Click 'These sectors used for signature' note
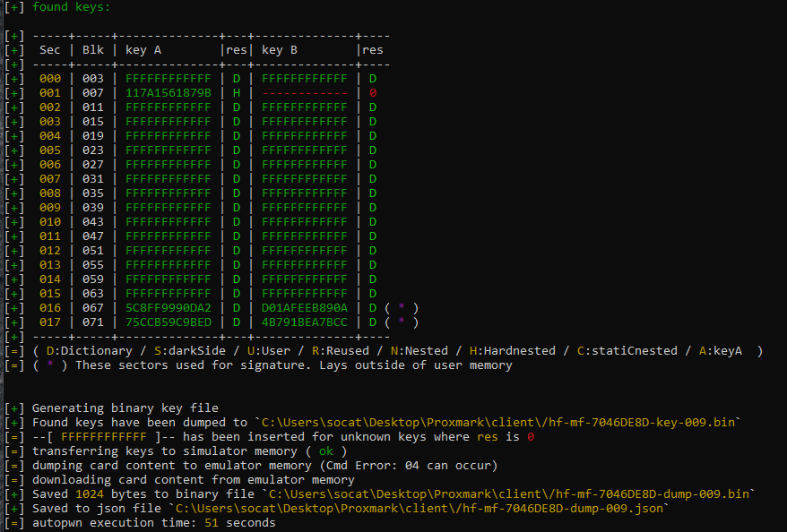 point(190,365)
